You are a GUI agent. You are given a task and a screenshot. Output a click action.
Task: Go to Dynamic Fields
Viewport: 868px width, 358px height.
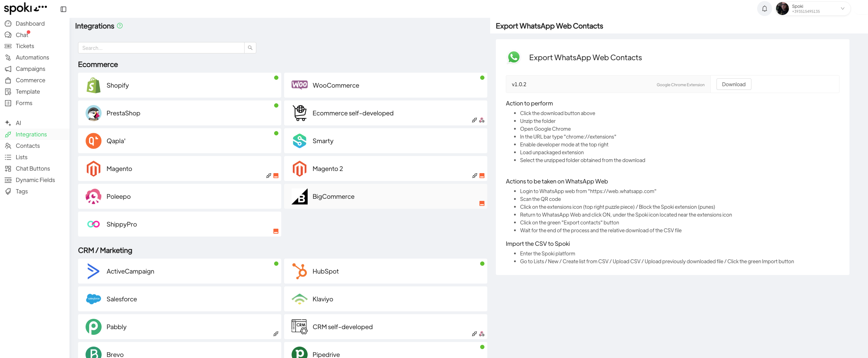click(x=35, y=180)
